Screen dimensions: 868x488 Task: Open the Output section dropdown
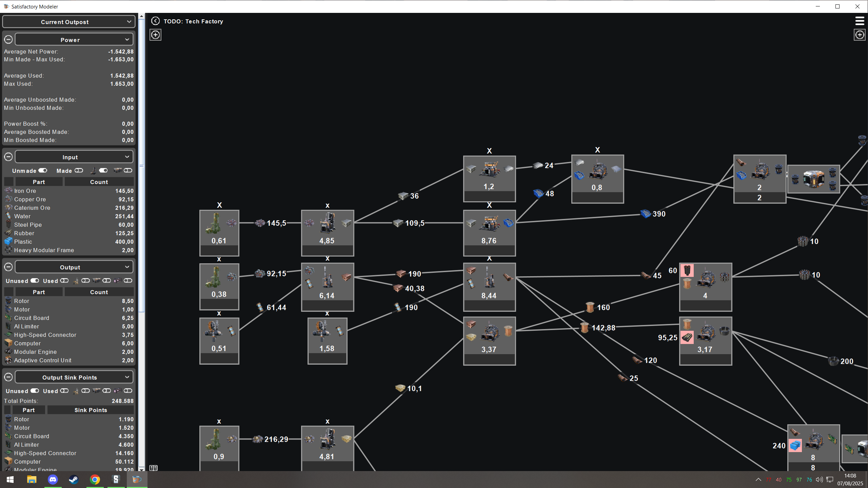(74, 267)
